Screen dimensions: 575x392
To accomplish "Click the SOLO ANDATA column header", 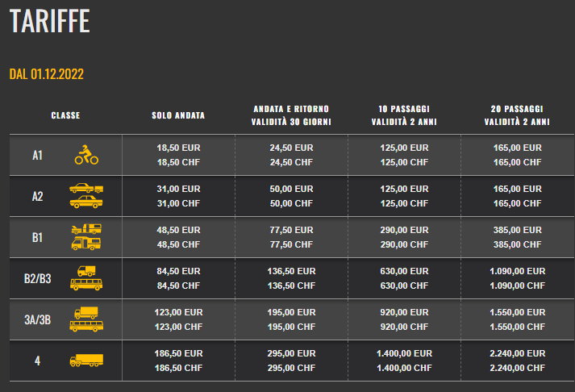I will (x=178, y=115).
